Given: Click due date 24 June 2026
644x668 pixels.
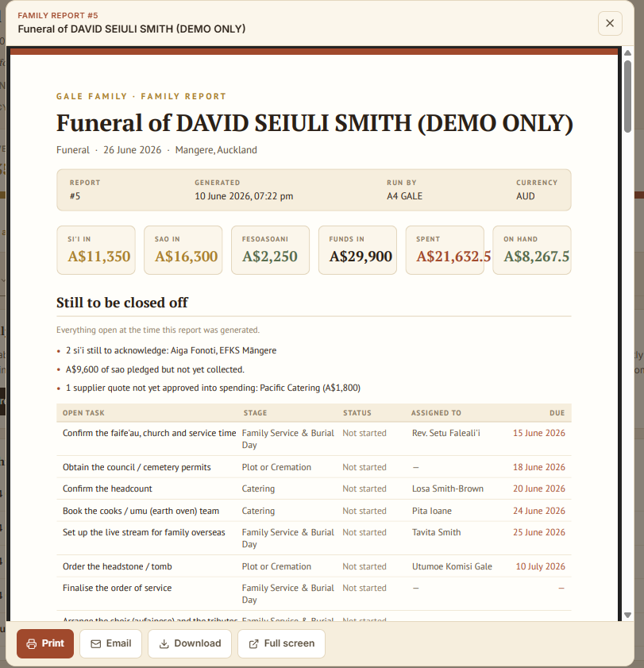Looking at the screenshot, I should tap(539, 511).
